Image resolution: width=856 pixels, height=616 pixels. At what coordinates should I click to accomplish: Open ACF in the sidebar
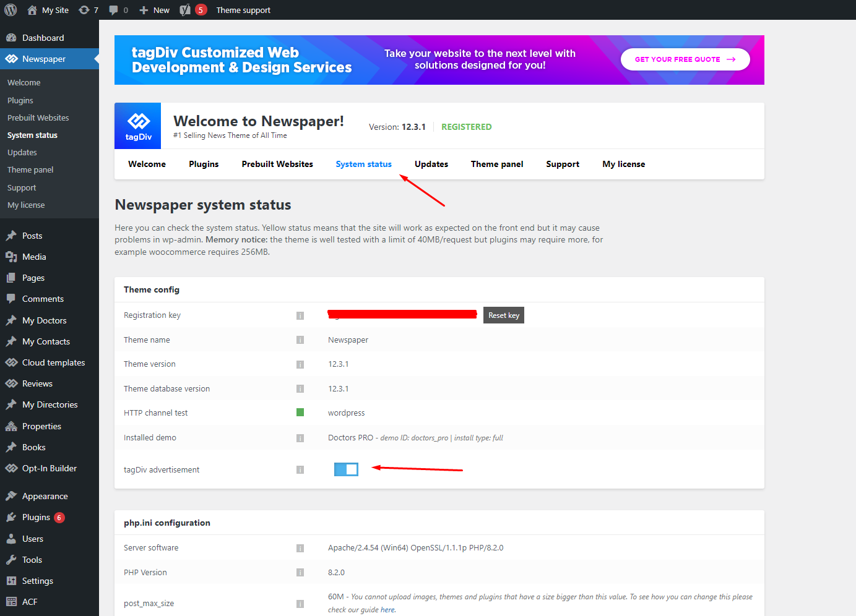[50, 602]
